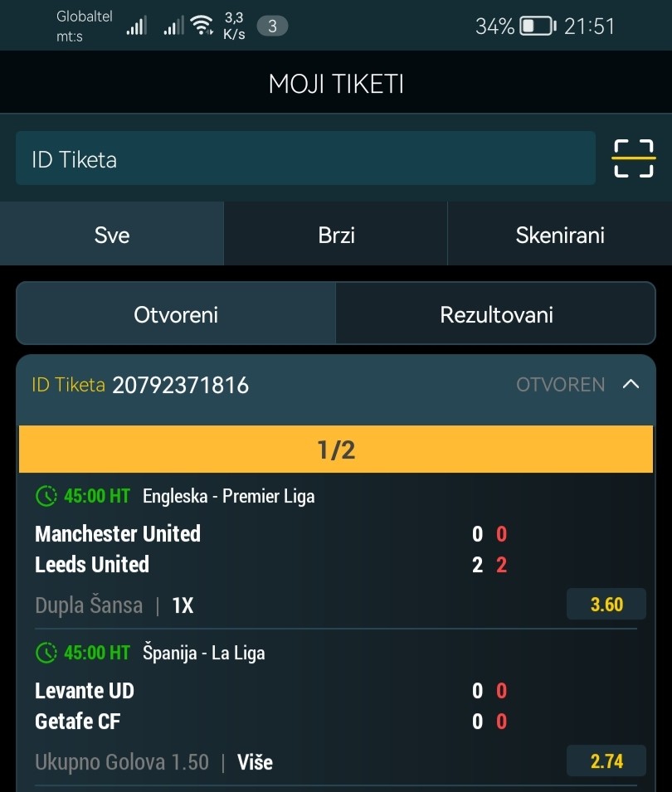This screenshot has height=792, width=672.
Task: Open the Brzi tab
Action: pos(336,235)
